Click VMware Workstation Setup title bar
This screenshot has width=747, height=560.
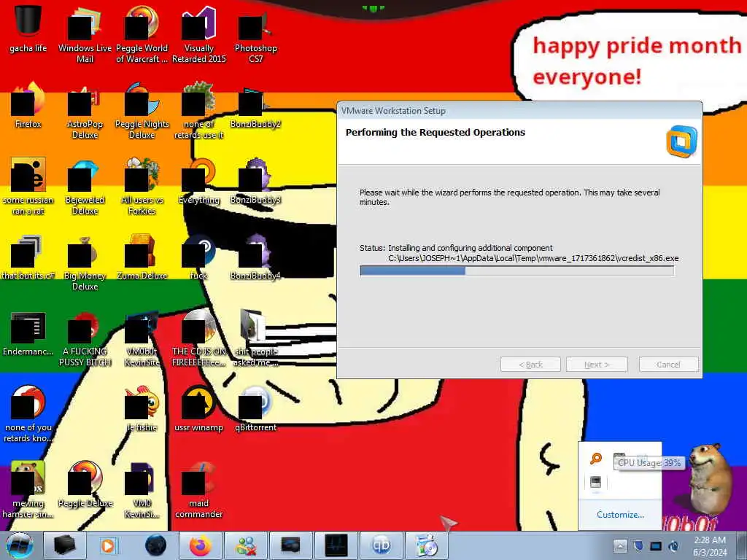tap(519, 111)
